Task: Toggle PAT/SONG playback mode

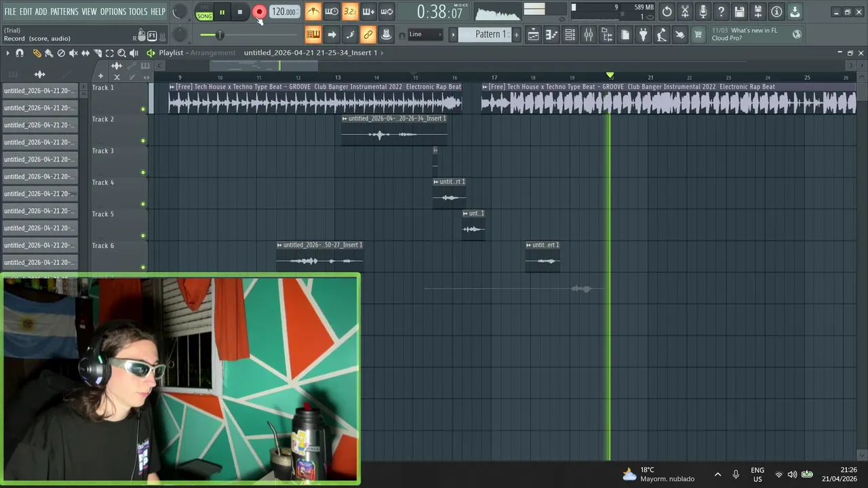Action: pos(204,12)
